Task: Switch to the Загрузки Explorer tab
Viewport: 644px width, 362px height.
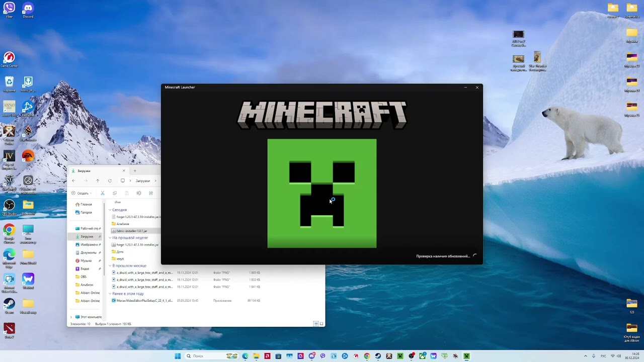Action: pyautogui.click(x=98, y=171)
